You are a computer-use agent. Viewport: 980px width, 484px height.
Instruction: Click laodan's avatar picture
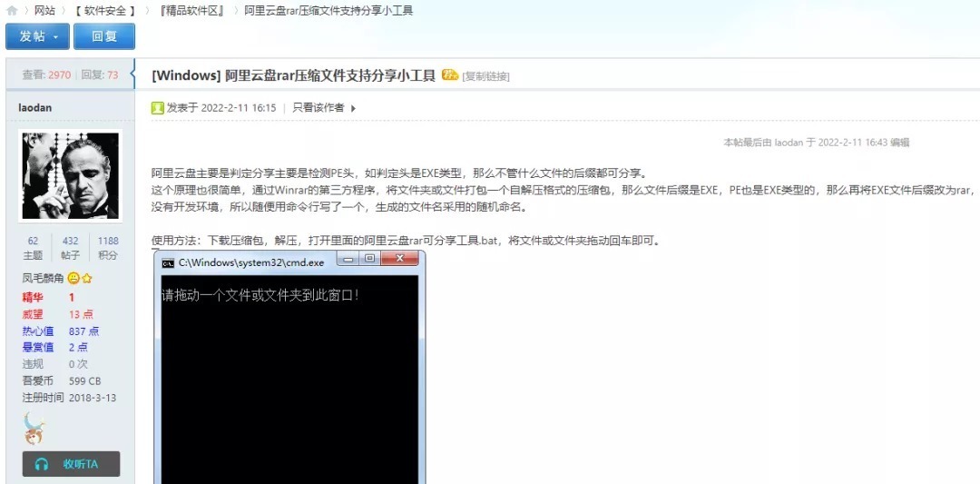click(x=70, y=176)
